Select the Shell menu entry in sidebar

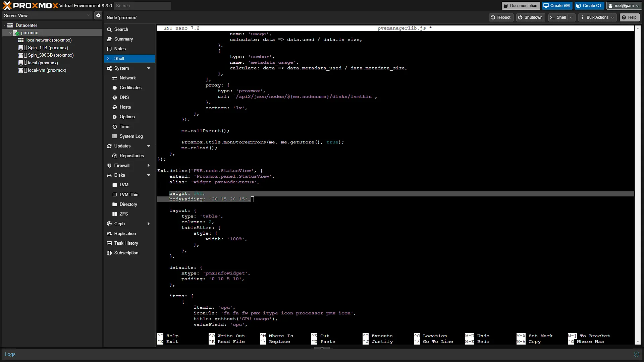point(129,59)
